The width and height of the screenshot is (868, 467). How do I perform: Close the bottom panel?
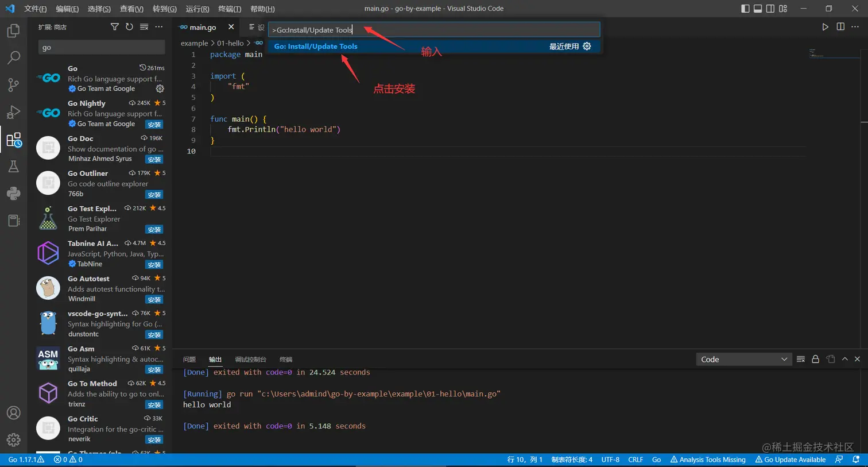pos(857,359)
